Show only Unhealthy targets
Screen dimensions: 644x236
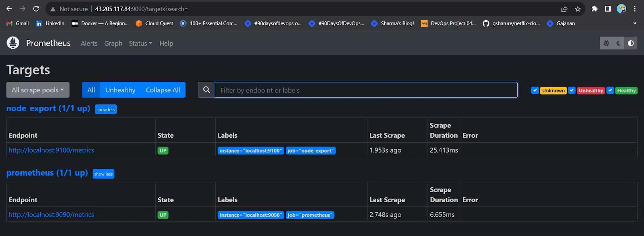[120, 90]
